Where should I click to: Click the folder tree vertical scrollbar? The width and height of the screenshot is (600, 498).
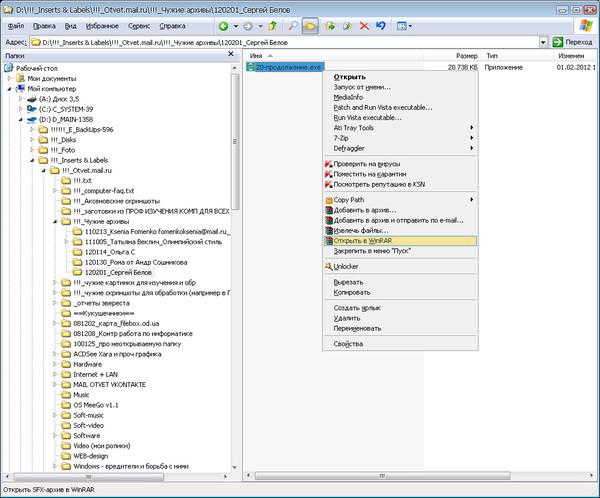tap(235, 141)
